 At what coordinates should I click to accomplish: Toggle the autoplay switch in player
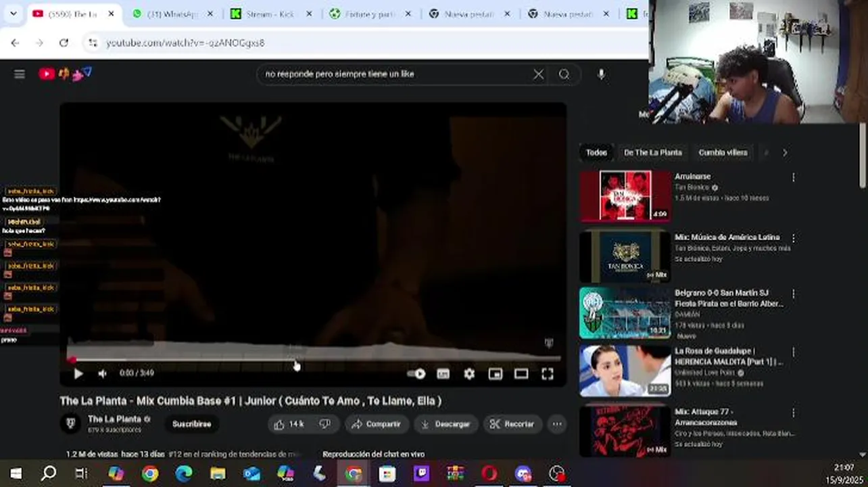coord(416,373)
